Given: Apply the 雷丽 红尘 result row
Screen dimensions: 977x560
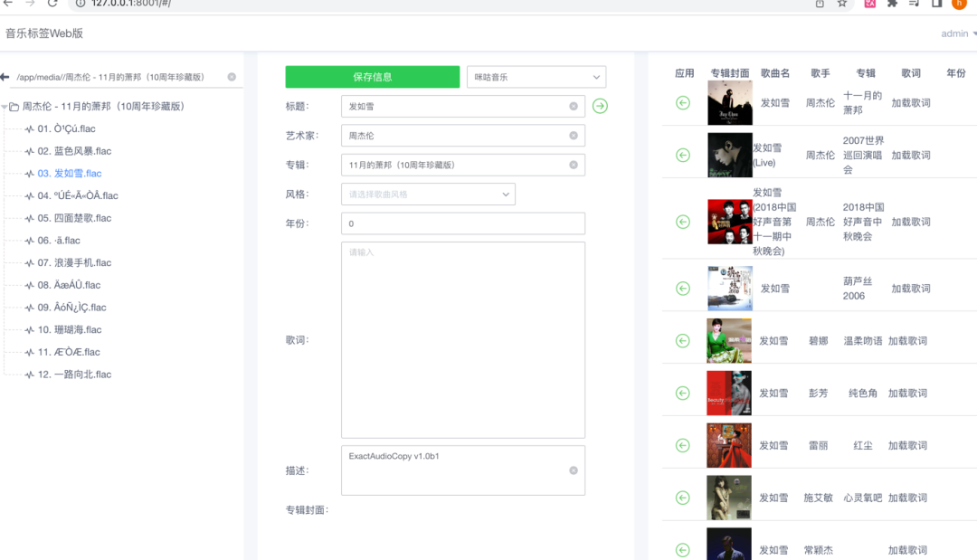Looking at the screenshot, I should pyautogui.click(x=683, y=445).
